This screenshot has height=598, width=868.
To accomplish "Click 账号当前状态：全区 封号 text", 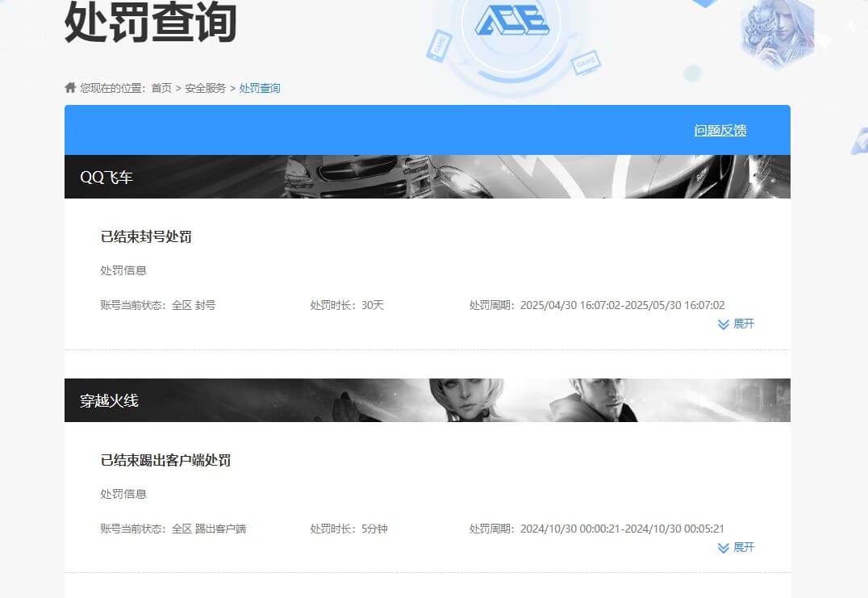I will pyautogui.click(x=158, y=305).
